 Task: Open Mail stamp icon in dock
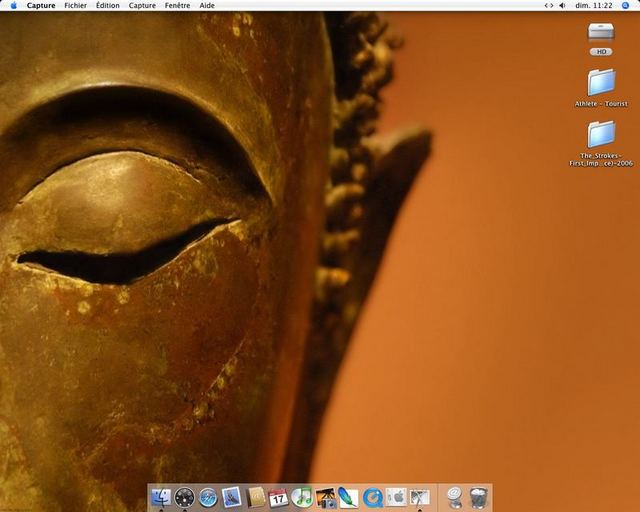(232, 497)
